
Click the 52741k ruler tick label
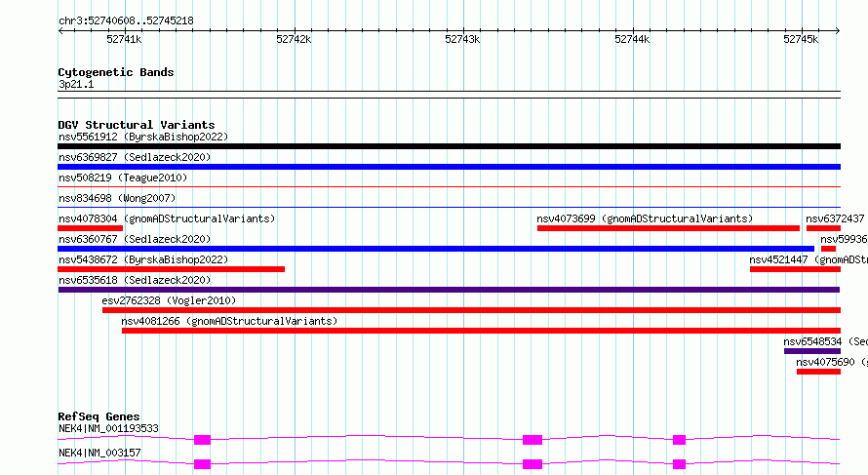124,39
